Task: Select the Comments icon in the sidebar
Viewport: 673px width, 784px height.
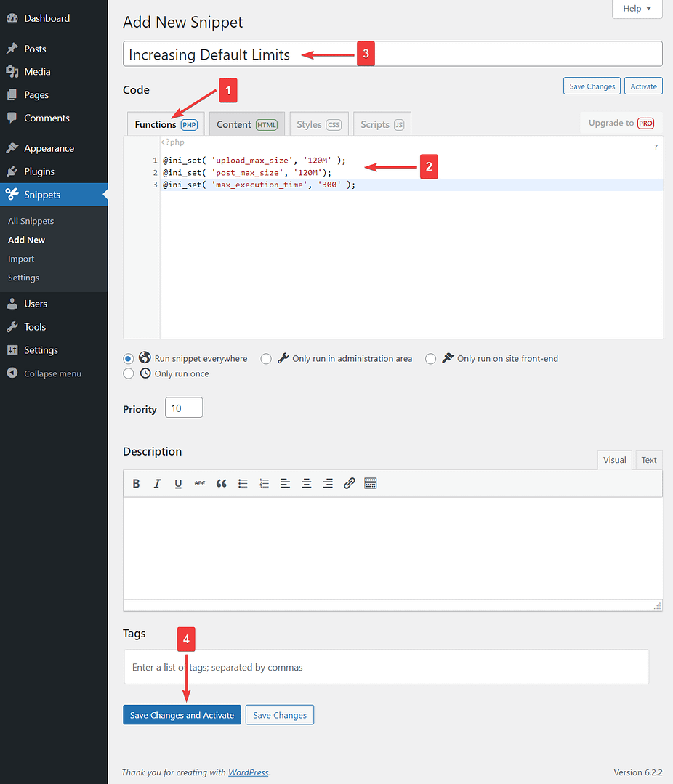Action: (x=13, y=118)
